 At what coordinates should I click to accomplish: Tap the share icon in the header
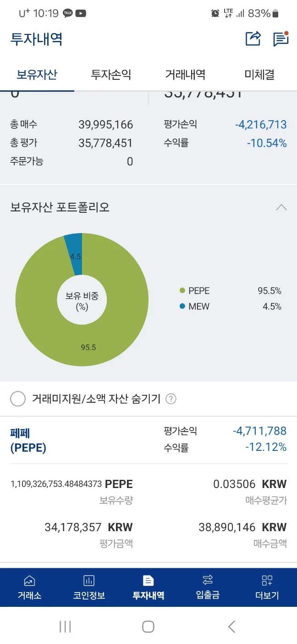pos(253,39)
